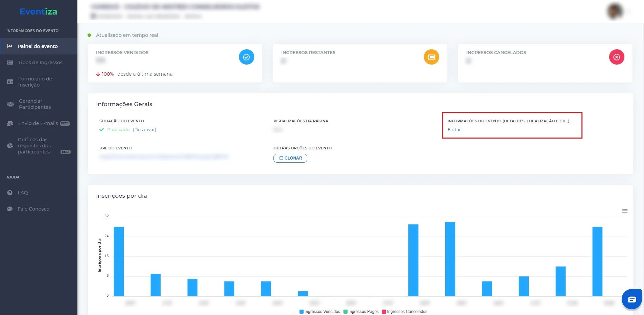
Task: Open Envio de E-mails beta
Action: click(x=39, y=123)
